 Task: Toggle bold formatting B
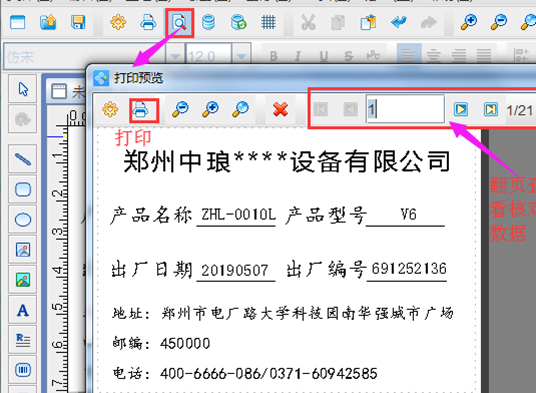[273, 56]
